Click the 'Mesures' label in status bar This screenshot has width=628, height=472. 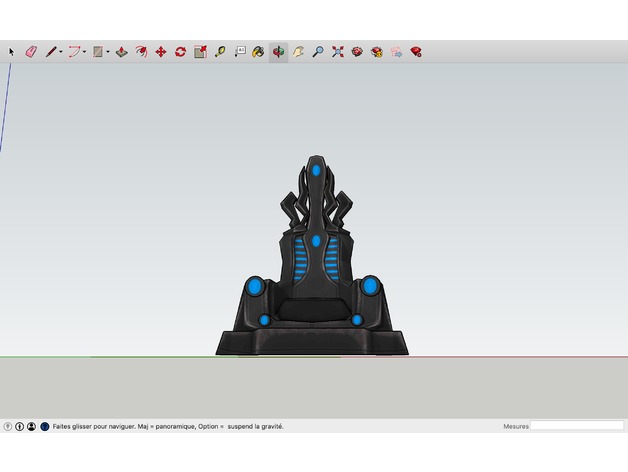tap(516, 426)
